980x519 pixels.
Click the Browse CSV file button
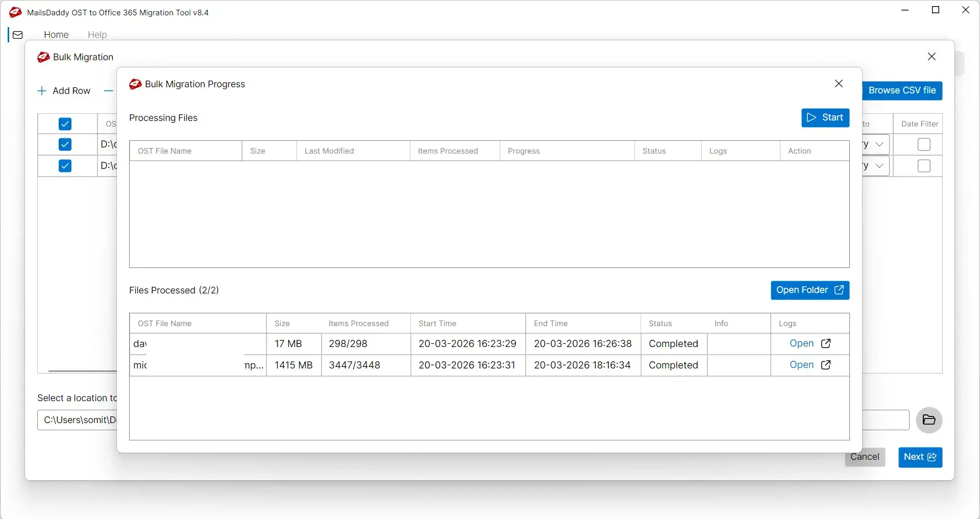pyautogui.click(x=902, y=91)
